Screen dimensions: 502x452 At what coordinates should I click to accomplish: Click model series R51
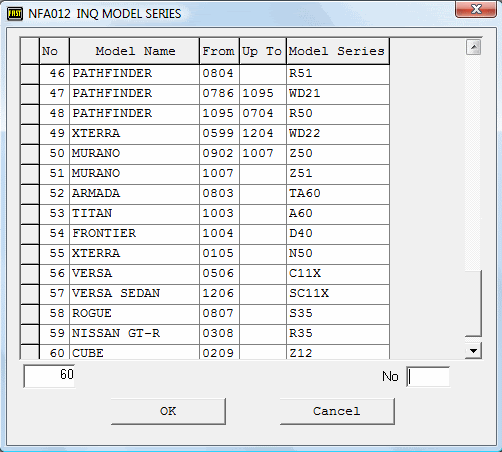[x=301, y=73]
